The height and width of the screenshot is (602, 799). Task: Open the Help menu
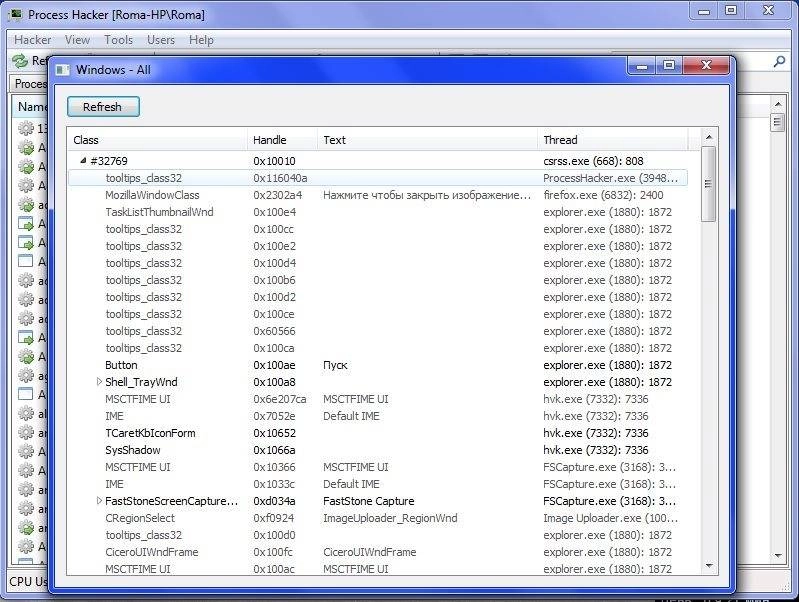pos(201,40)
